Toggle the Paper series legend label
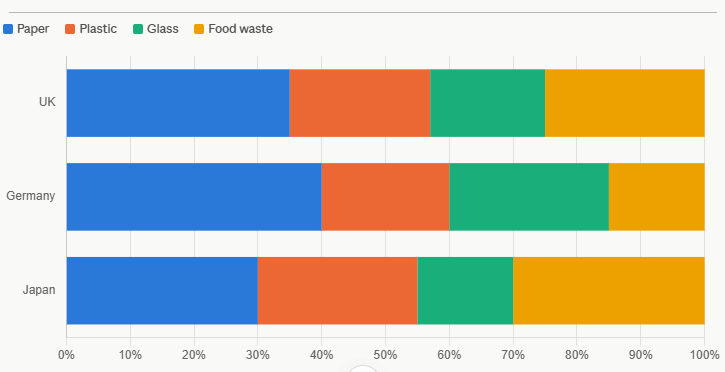 pyautogui.click(x=33, y=29)
